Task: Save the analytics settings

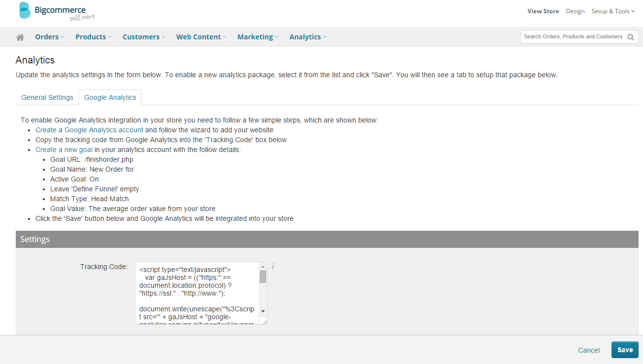Action: [x=625, y=350]
